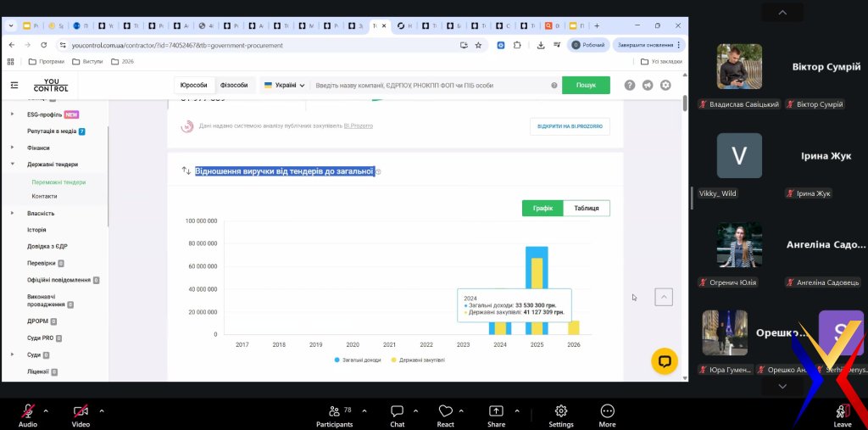Open the Zoom Chat panel
868x430 pixels.
[x=397, y=411]
